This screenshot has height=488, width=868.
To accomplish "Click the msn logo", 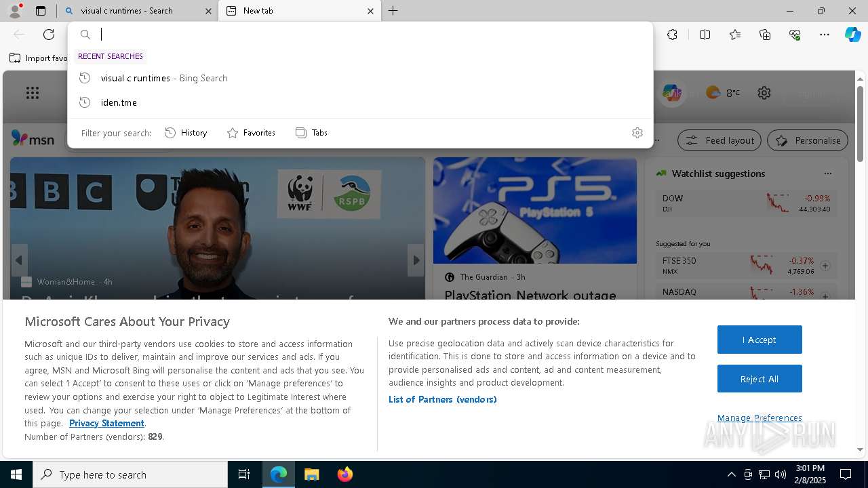I will [x=33, y=139].
